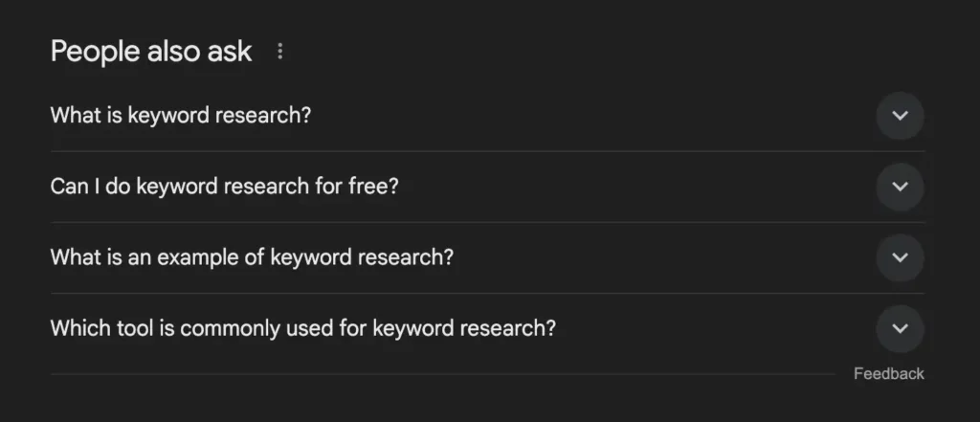
Task: Reveal the answer about free keyword research
Action: [224, 187]
